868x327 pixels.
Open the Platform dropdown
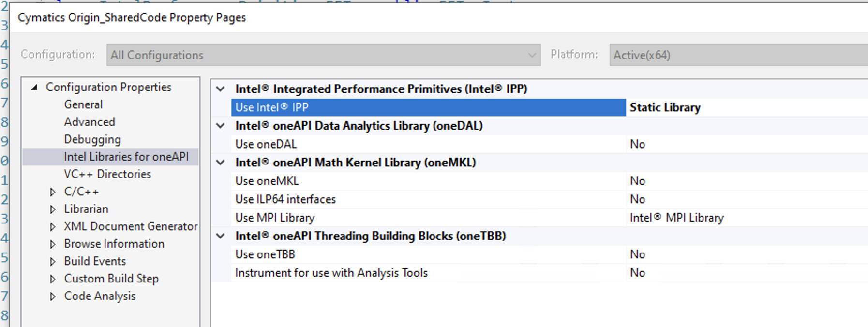click(738, 55)
